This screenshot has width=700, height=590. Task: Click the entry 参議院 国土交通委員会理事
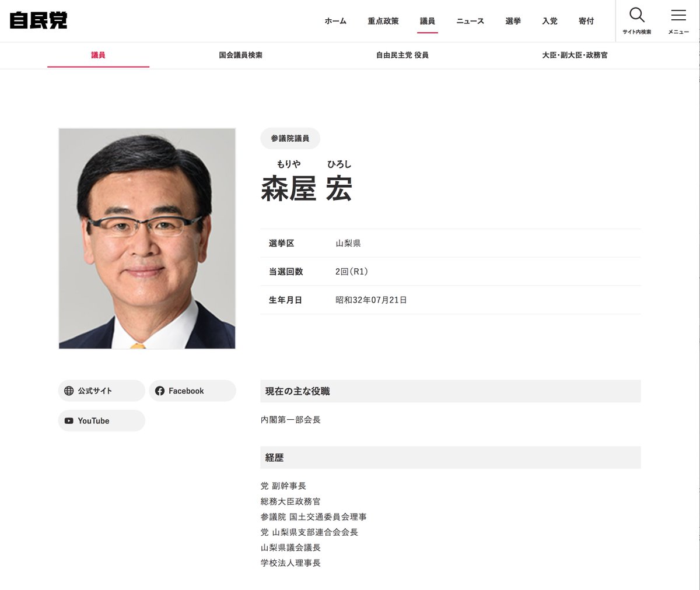click(x=314, y=517)
